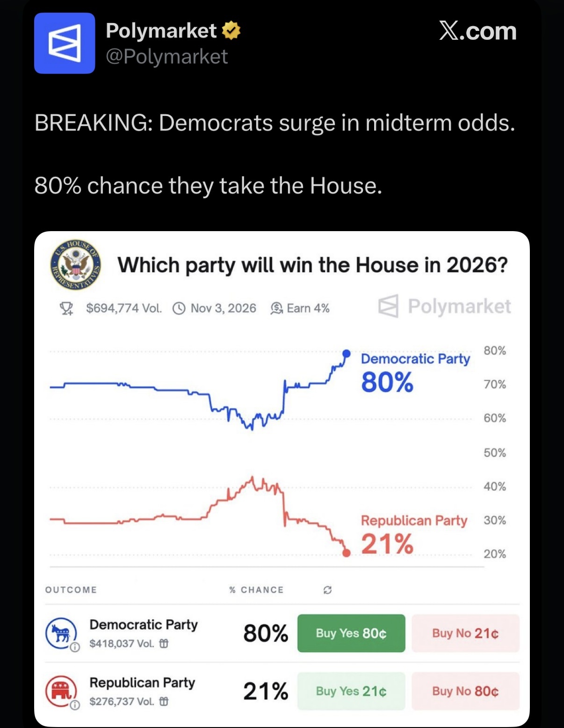The image size is (564, 728).
Task: Click the trophy volume icon
Action: coord(66,308)
